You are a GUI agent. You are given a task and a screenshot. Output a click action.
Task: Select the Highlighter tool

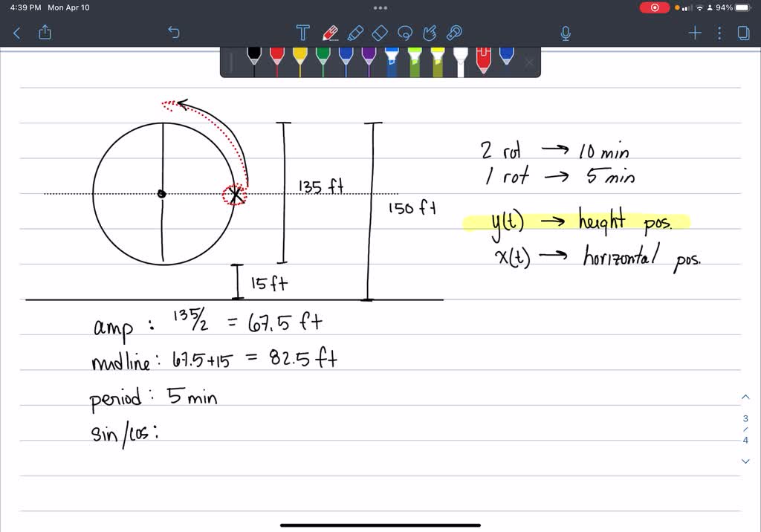[x=356, y=33]
